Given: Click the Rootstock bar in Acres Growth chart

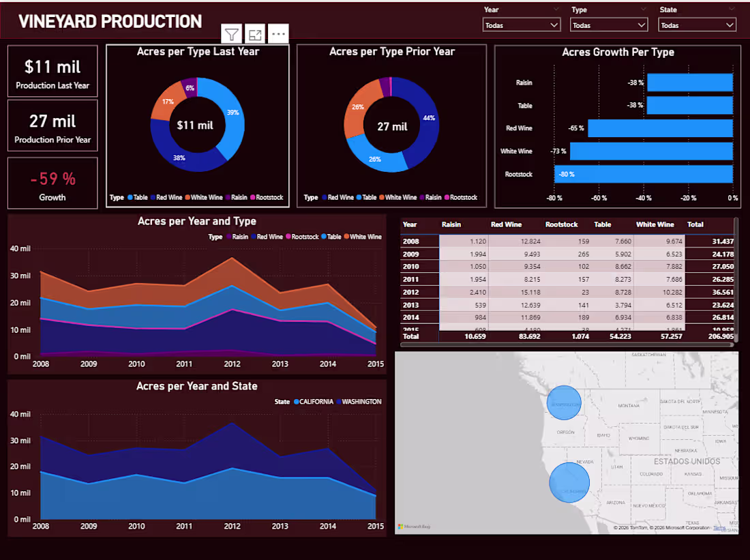Looking at the screenshot, I should coord(644,174).
